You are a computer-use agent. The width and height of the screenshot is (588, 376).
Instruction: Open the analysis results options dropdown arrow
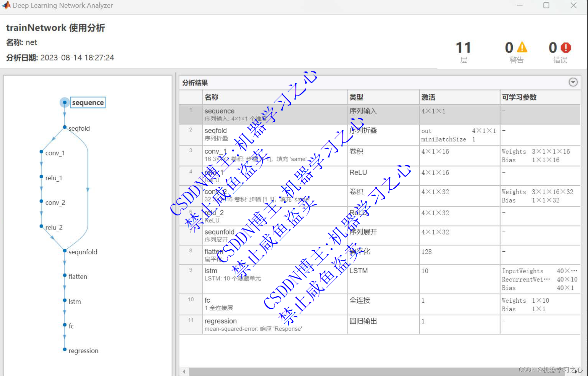pos(573,82)
